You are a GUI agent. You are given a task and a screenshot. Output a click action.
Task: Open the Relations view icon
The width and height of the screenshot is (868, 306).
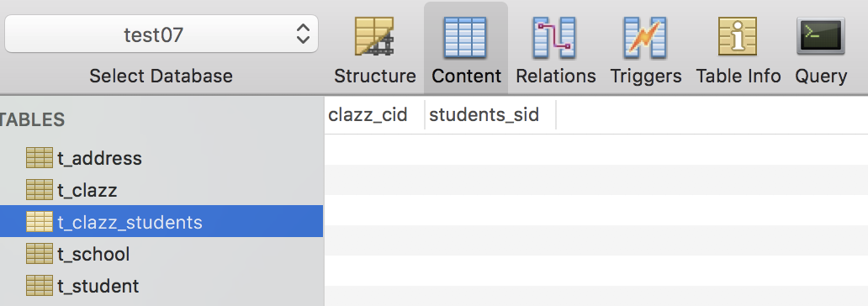pos(554,37)
